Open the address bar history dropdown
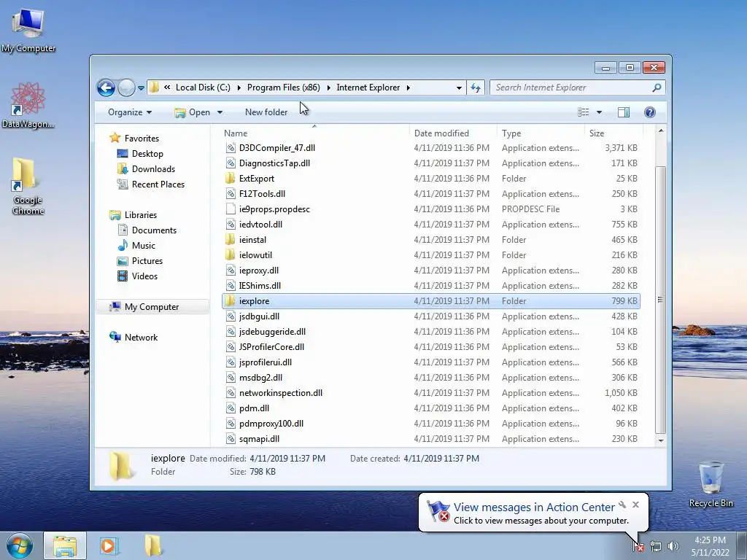This screenshot has width=747, height=560. 459,87
